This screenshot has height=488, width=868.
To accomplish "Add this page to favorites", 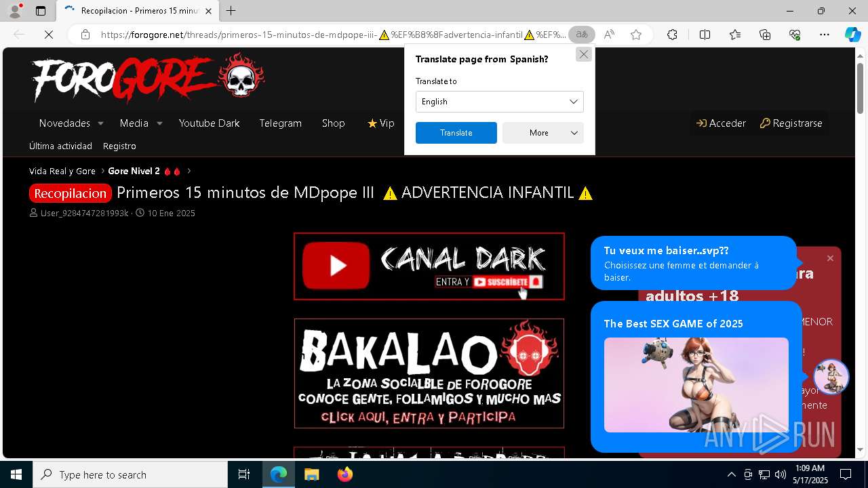I will [636, 35].
